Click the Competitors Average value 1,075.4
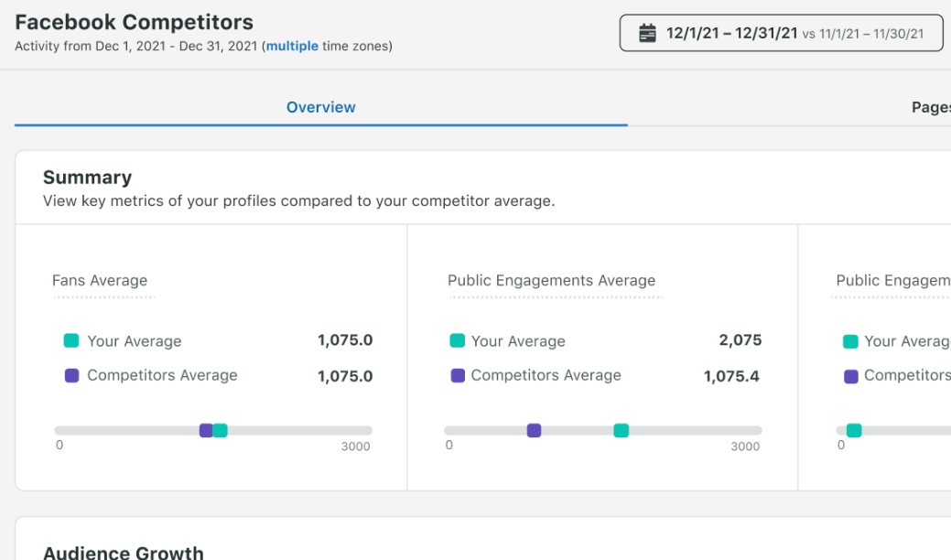The width and height of the screenshot is (951, 560). pyautogui.click(x=731, y=376)
